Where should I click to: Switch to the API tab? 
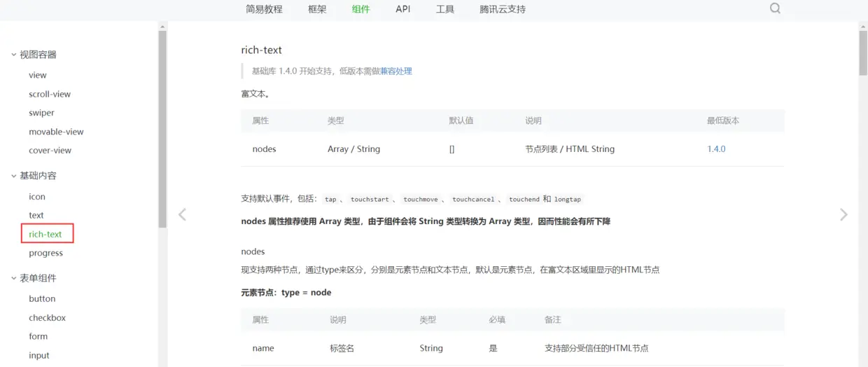click(403, 9)
